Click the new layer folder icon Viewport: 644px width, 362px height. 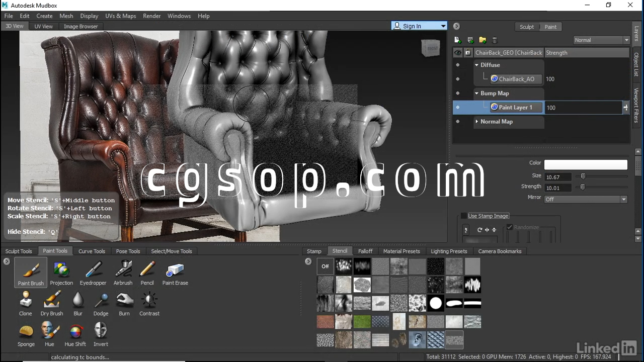(x=482, y=40)
